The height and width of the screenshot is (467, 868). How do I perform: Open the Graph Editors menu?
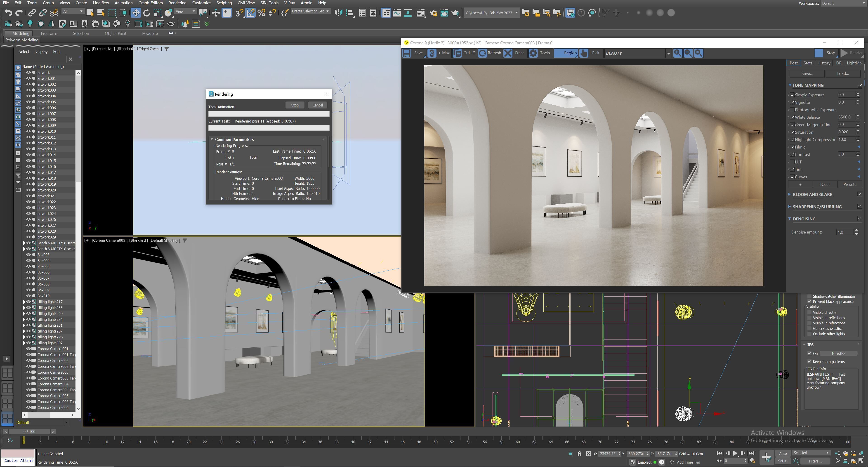150,3
